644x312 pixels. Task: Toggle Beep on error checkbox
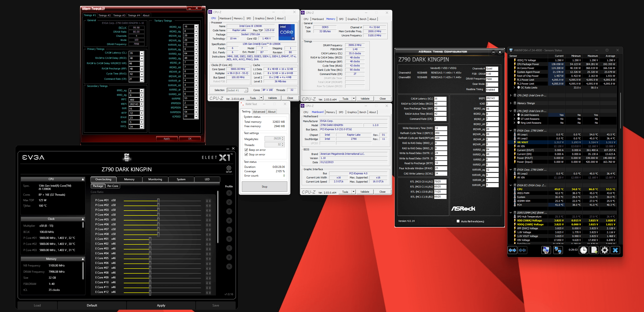pos(246,150)
